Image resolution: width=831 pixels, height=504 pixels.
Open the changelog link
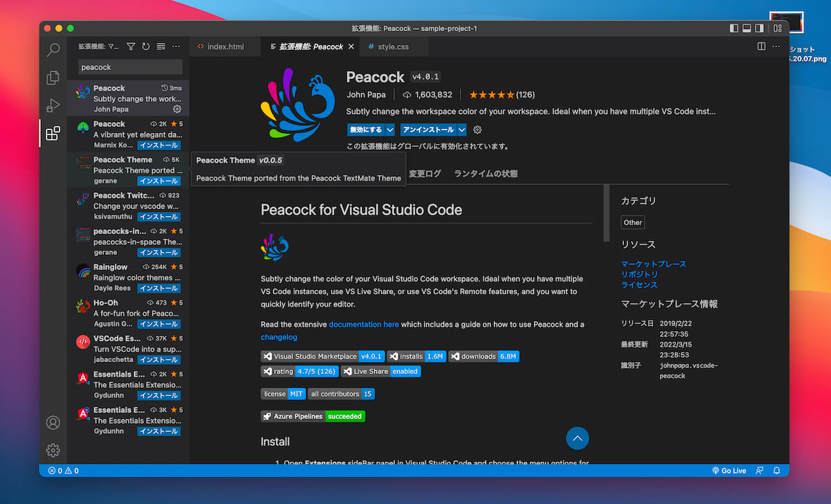pos(279,337)
